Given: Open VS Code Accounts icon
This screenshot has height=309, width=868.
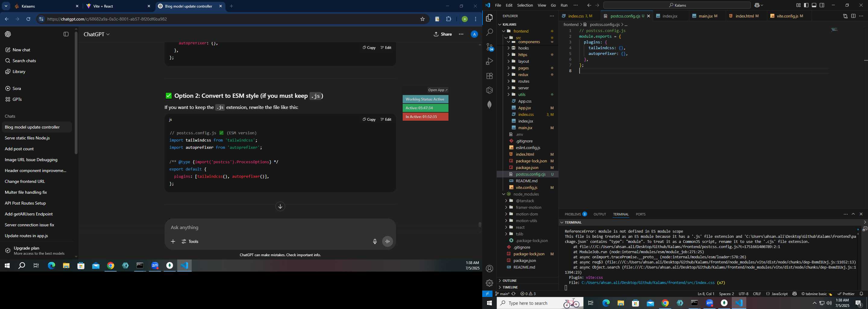Looking at the screenshot, I should [489, 269].
